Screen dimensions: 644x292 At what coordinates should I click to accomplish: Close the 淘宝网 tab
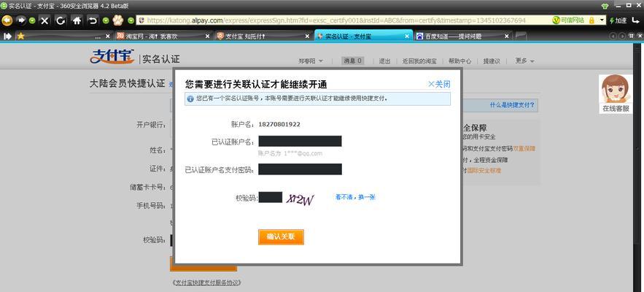click(x=208, y=36)
